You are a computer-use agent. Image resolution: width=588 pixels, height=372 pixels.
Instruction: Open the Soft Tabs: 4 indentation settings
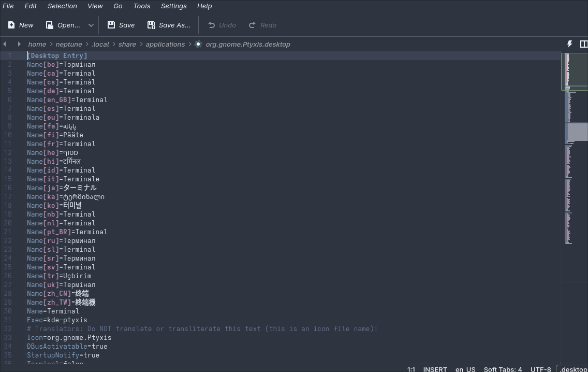[x=503, y=369]
